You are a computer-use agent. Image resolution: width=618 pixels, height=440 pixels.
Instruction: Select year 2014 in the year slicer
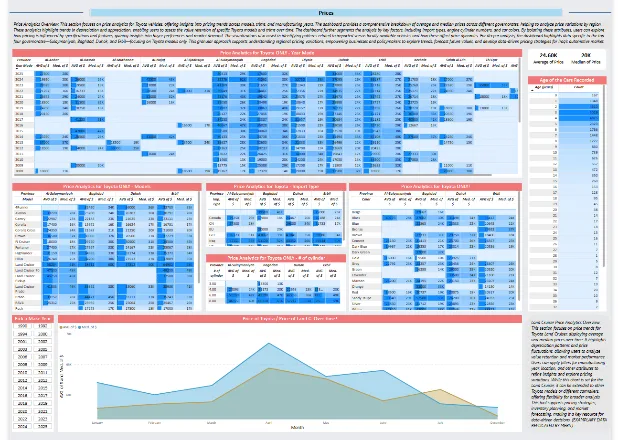tap(22, 388)
